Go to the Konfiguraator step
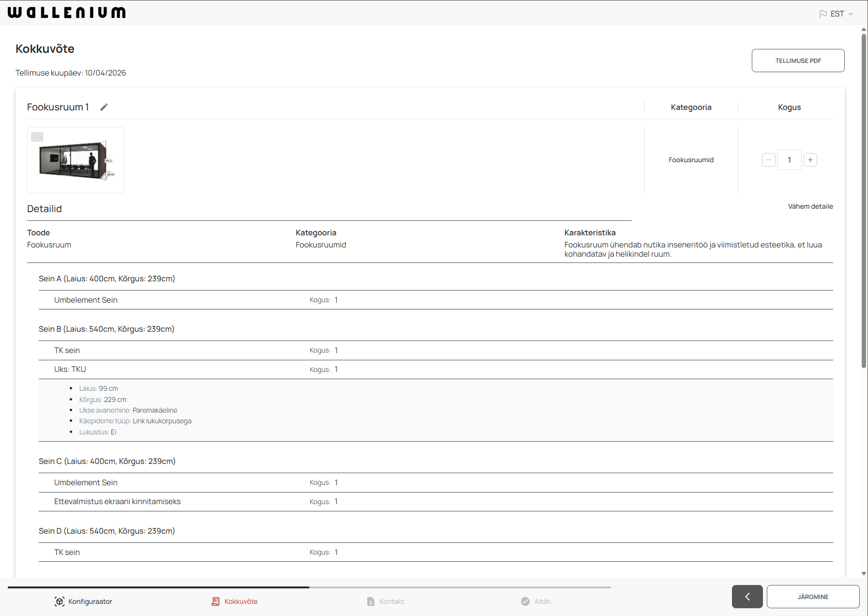 tap(90, 601)
